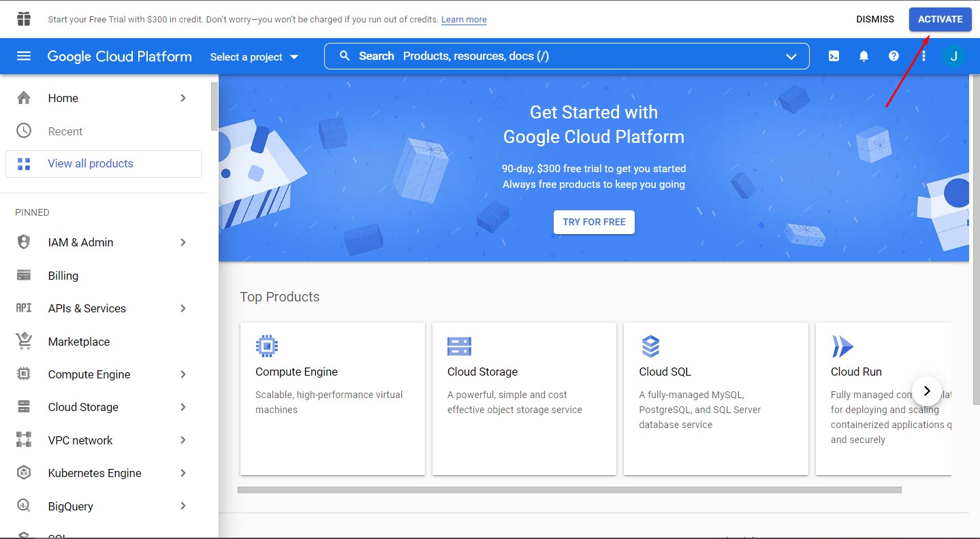Open the three-dot settings menu
Screen dimensions: 980x539
[x=923, y=56]
